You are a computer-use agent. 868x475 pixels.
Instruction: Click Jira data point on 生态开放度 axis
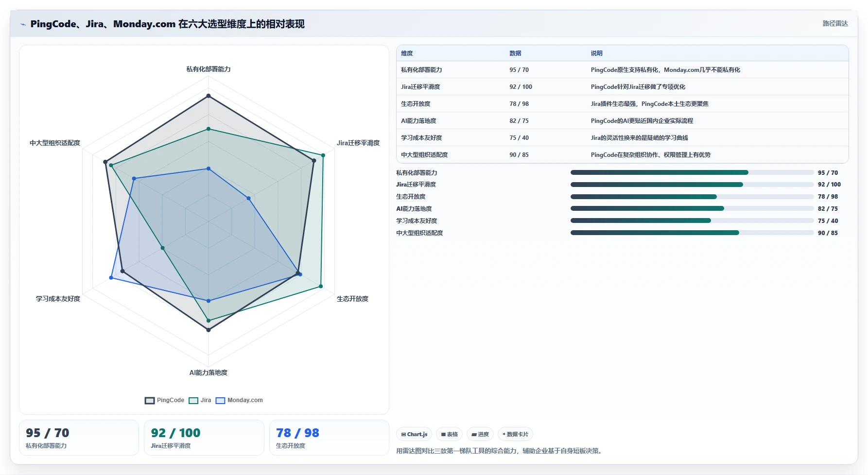[321, 287]
